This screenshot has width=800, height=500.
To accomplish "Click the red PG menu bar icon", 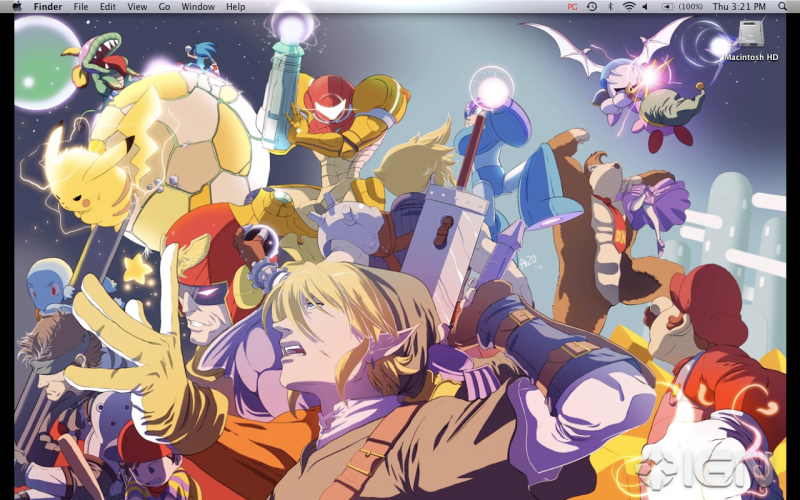I will point(572,7).
